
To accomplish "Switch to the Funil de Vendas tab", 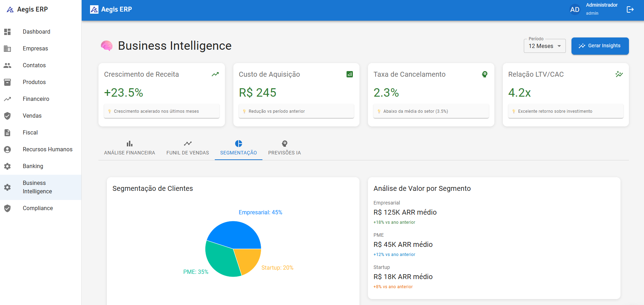I will click(x=188, y=148).
